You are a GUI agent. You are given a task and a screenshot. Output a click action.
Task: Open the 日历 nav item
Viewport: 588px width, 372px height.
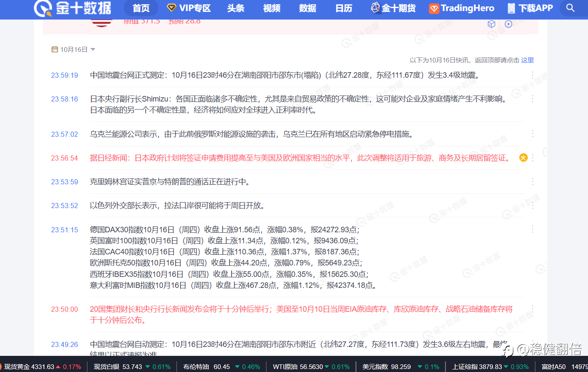344,8
